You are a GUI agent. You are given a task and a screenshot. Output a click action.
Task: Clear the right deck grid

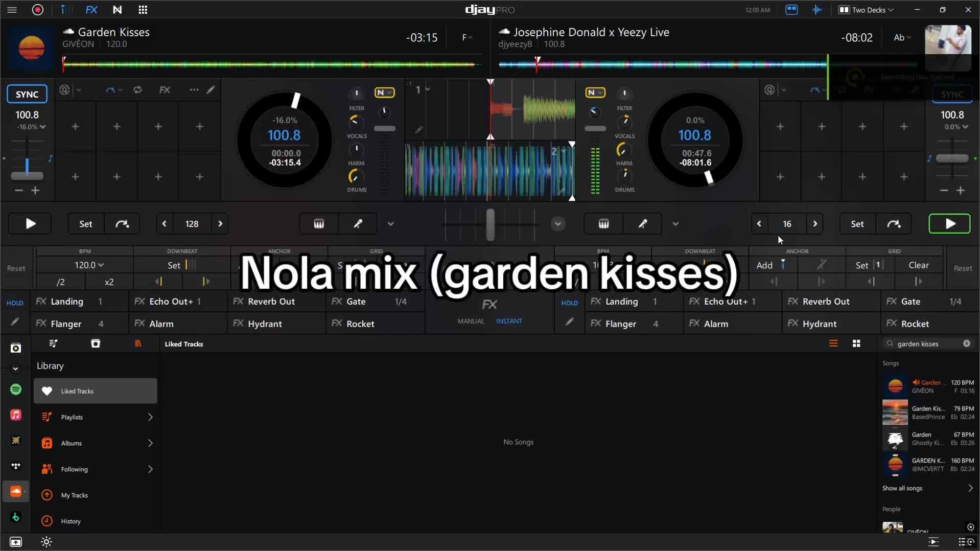coord(918,265)
